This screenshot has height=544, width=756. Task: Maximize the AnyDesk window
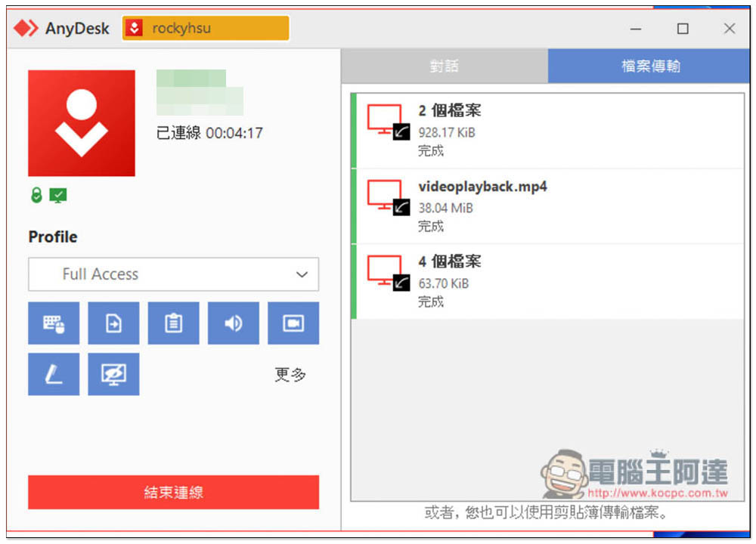pyautogui.click(x=683, y=29)
